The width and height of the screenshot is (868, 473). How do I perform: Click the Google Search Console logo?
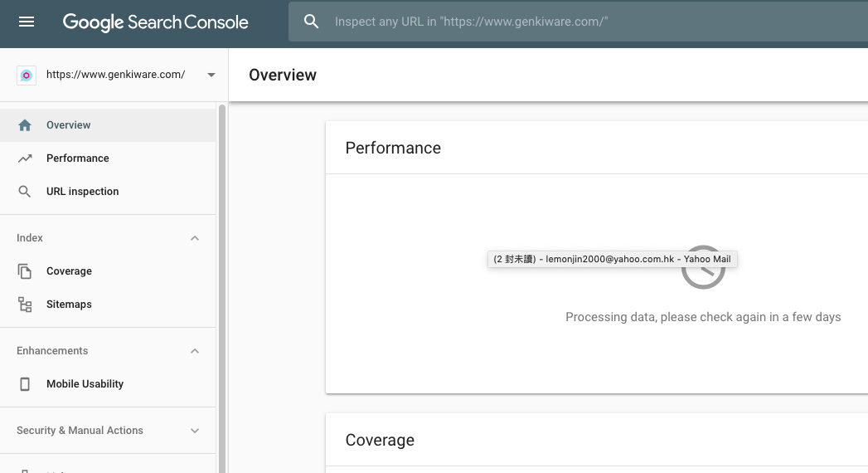[156, 22]
